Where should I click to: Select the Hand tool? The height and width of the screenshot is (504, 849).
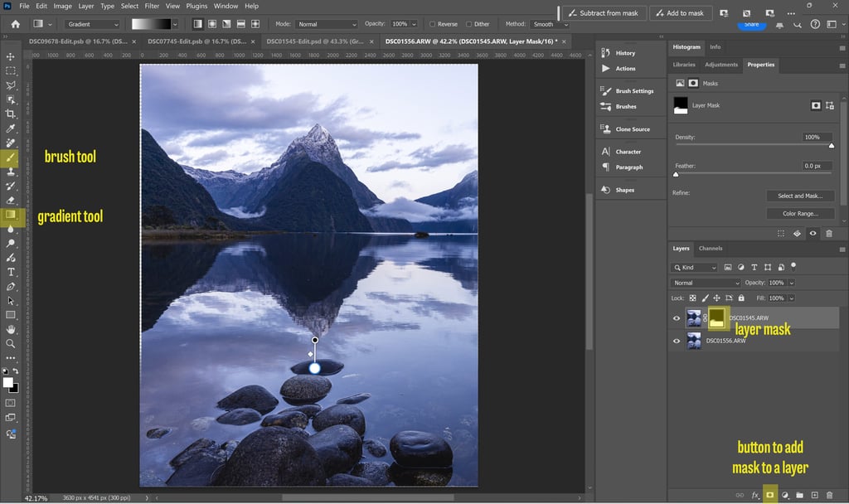(x=10, y=329)
